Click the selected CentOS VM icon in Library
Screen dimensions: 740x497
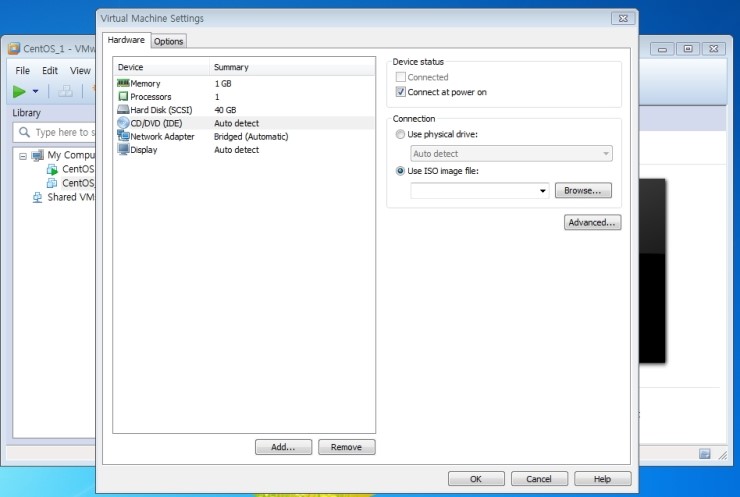52,183
